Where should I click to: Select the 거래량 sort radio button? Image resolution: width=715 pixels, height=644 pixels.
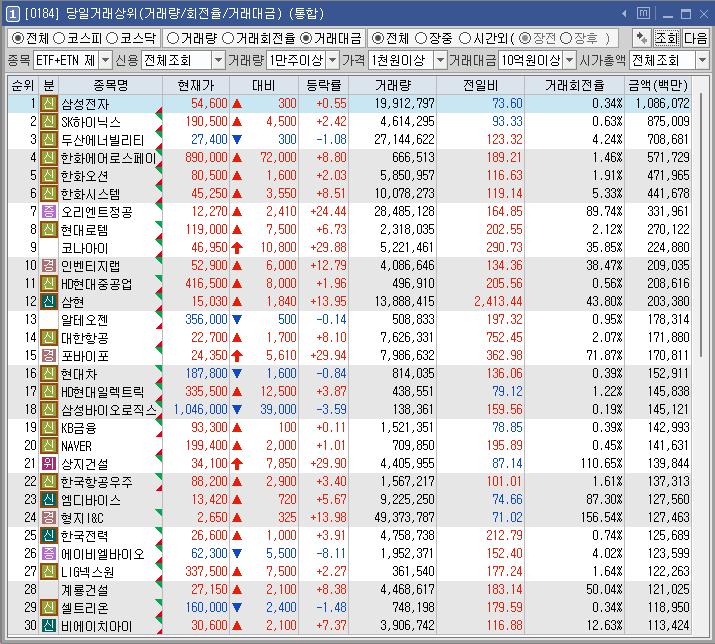[173, 39]
